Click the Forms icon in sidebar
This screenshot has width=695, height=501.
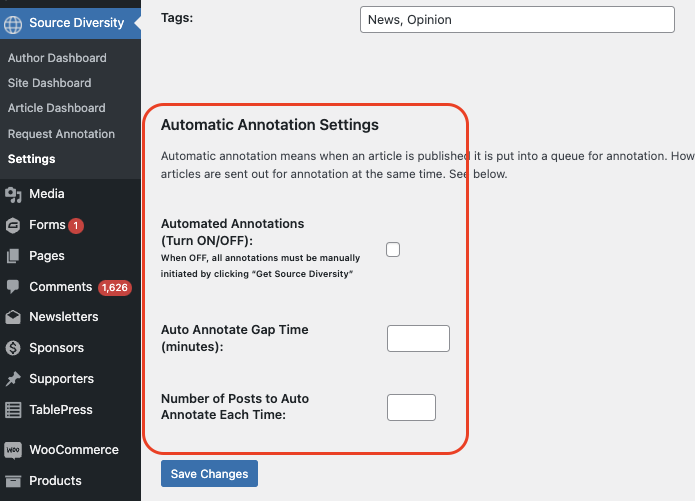click(14, 225)
